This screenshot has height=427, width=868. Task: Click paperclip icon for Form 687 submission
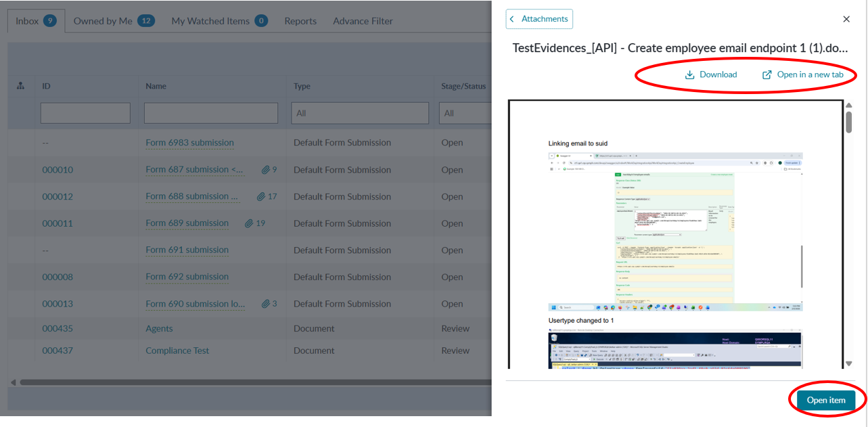point(265,170)
